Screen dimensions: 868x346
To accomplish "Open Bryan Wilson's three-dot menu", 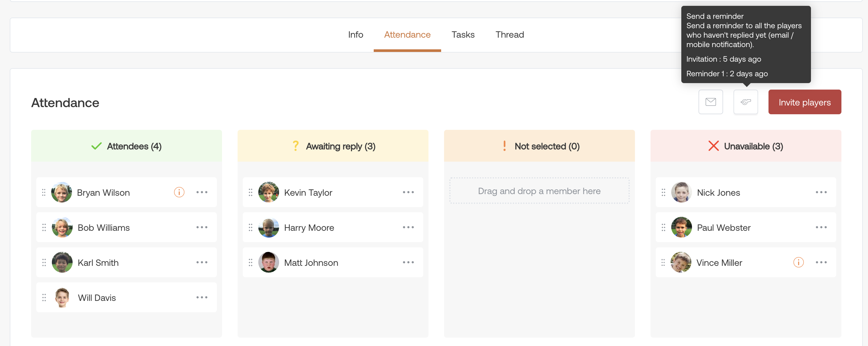I will coord(202,192).
